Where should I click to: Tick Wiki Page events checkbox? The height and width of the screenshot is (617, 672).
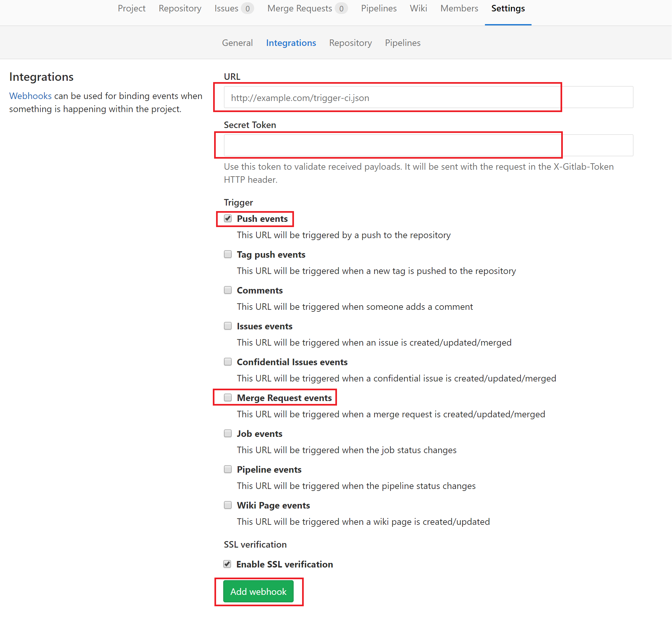point(228,505)
